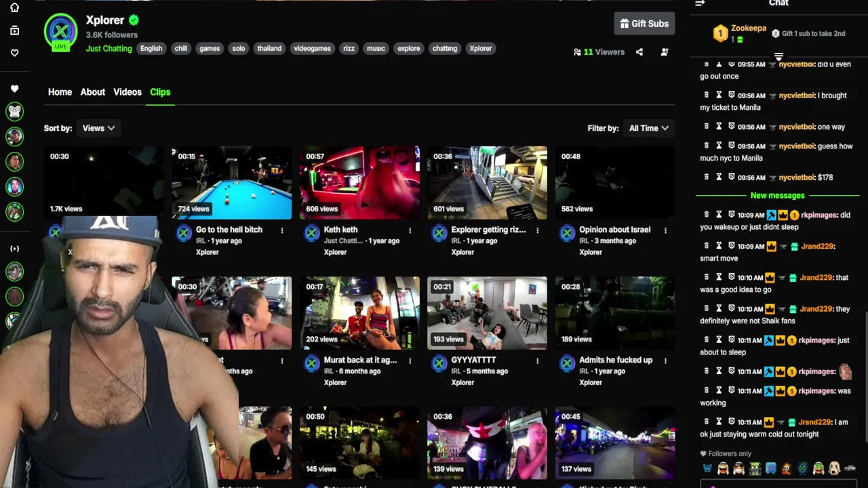Click channel avatar beside 'Keth keth' clip
868x488 pixels.
pyautogui.click(x=311, y=234)
